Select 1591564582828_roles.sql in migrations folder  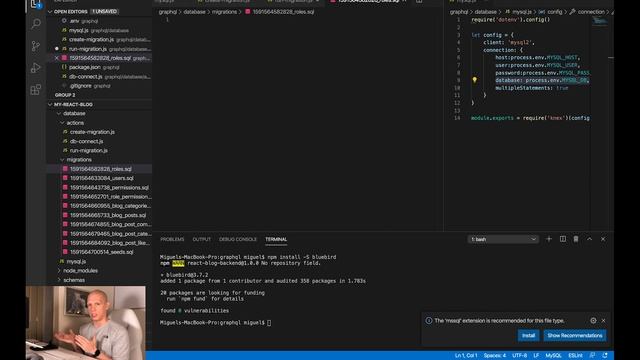[x=100, y=169]
